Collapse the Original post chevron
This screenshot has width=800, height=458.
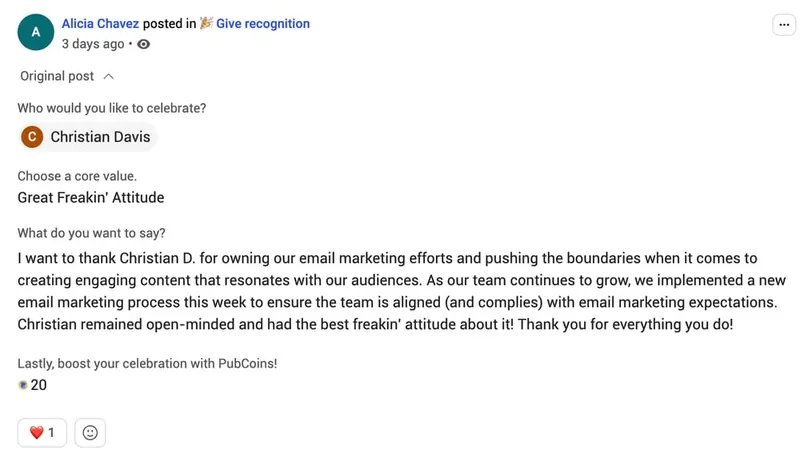coord(109,77)
